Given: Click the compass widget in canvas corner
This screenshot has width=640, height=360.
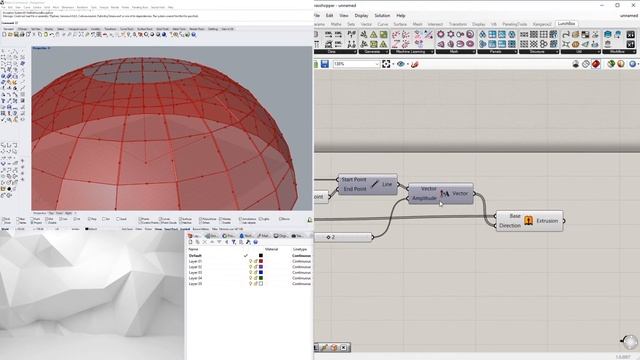Looking at the screenshot, I should click(629, 342).
